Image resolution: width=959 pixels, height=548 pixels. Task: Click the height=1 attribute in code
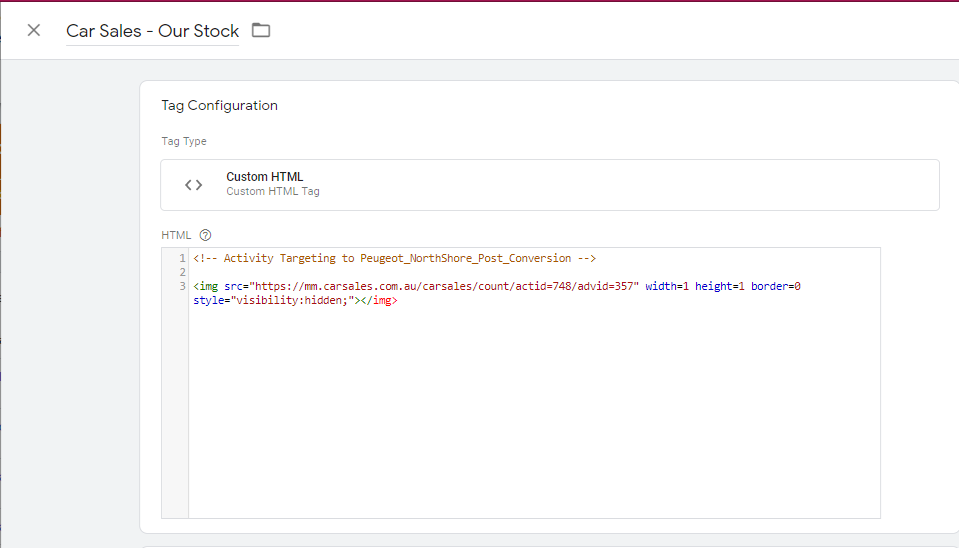[x=720, y=286]
